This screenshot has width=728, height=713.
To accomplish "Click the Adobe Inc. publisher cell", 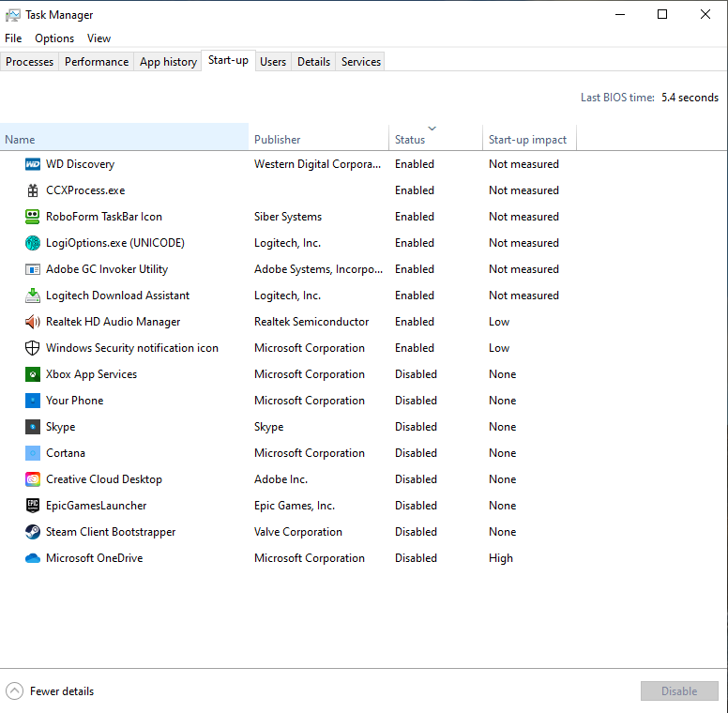I will pos(281,479).
